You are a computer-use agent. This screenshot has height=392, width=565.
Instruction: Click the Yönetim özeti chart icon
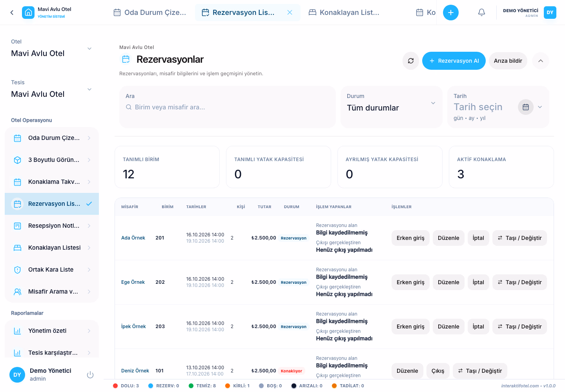pyautogui.click(x=17, y=331)
